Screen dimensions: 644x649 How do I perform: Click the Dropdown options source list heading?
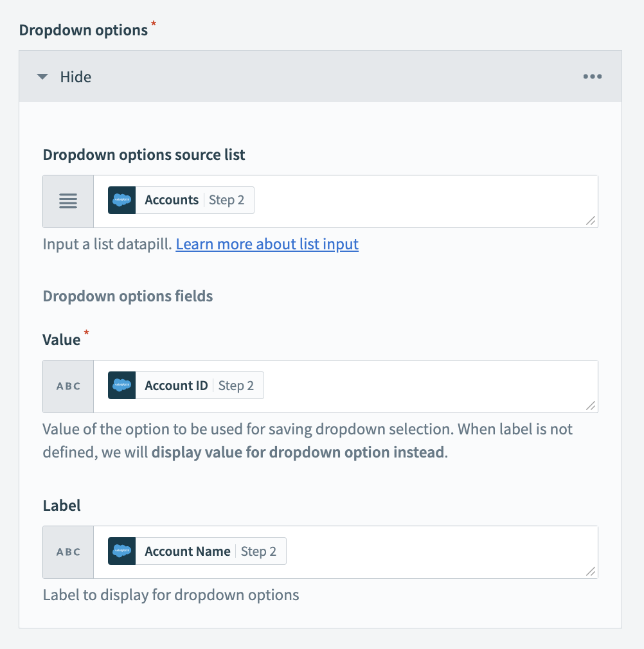[144, 154]
